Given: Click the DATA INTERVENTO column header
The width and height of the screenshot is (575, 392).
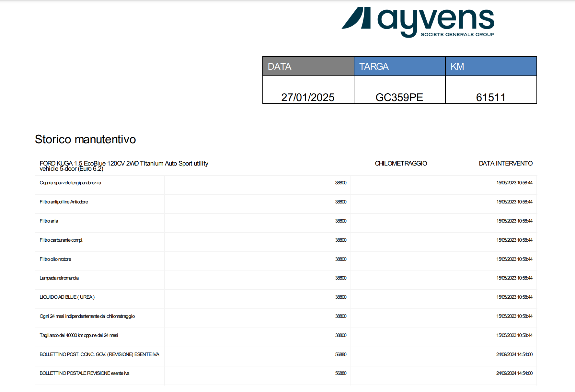Looking at the screenshot, I should click(x=506, y=163).
